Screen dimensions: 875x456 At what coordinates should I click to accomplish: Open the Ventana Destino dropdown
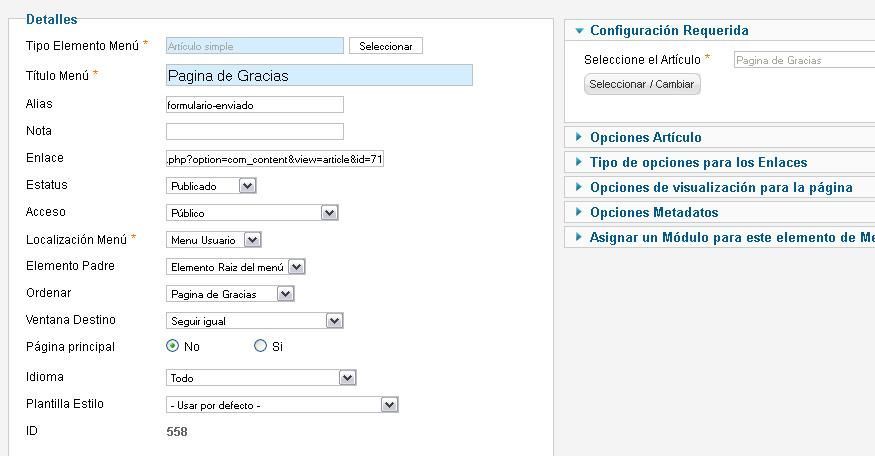pos(254,321)
